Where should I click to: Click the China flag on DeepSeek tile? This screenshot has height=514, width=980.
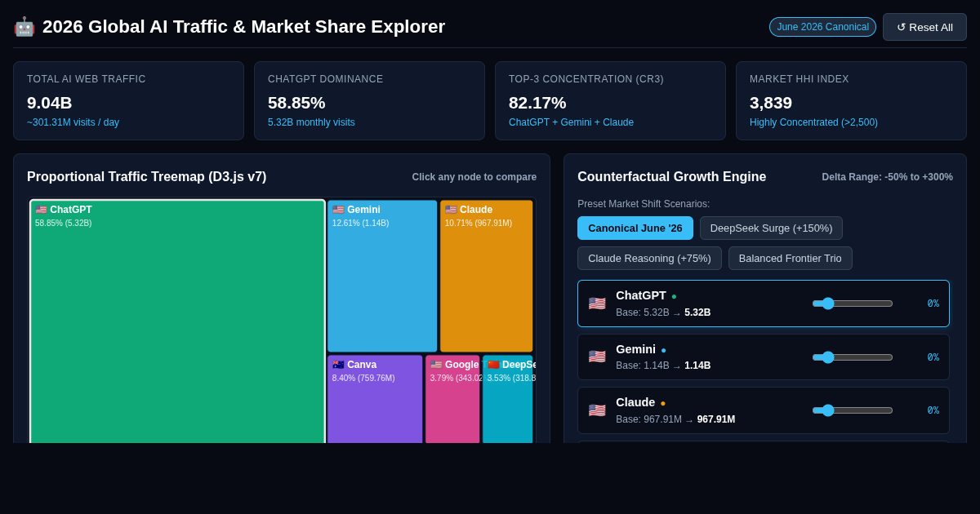[493, 365]
